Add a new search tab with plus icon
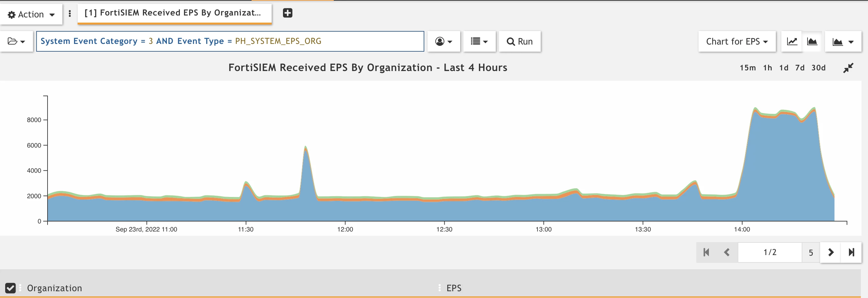 click(288, 13)
